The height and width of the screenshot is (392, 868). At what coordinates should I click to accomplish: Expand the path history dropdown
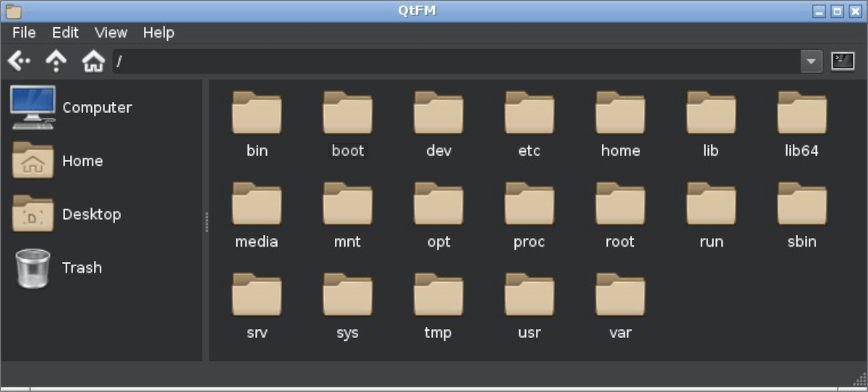(812, 61)
